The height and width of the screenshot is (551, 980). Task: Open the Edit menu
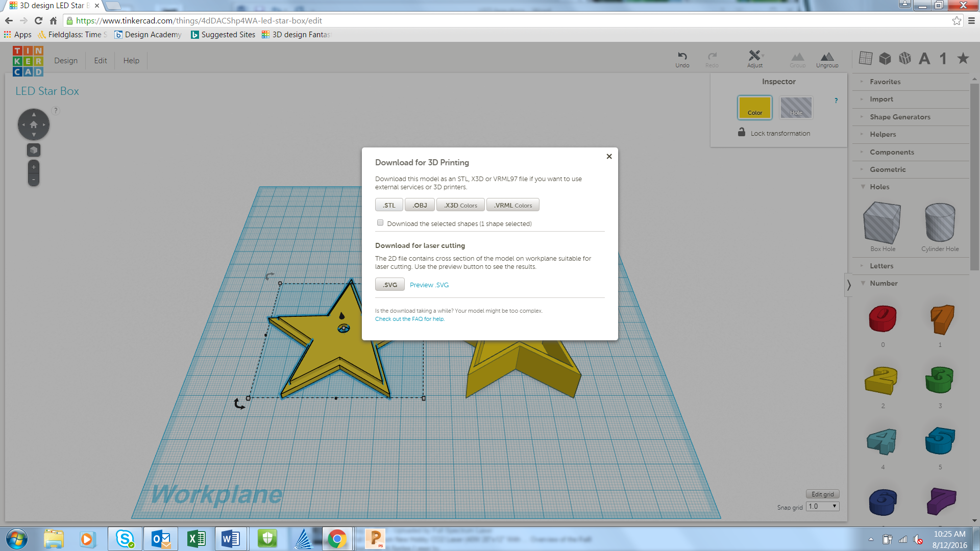[x=101, y=60]
